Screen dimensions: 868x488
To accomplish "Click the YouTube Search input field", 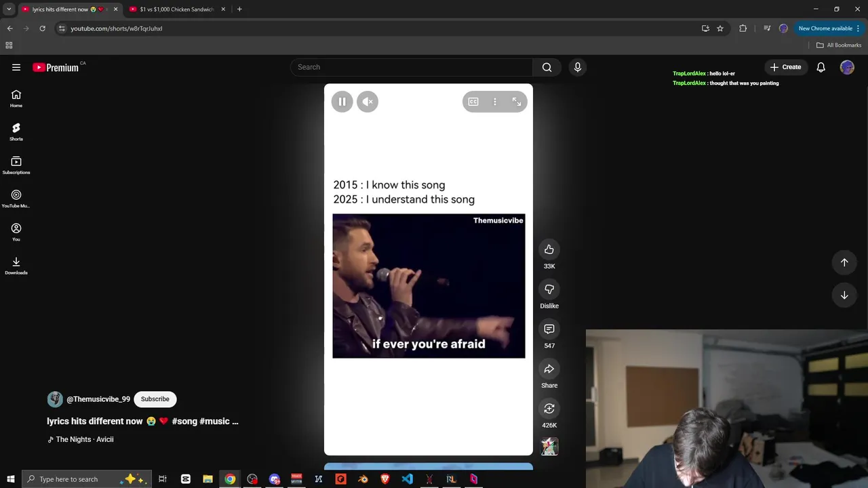I will [x=412, y=67].
